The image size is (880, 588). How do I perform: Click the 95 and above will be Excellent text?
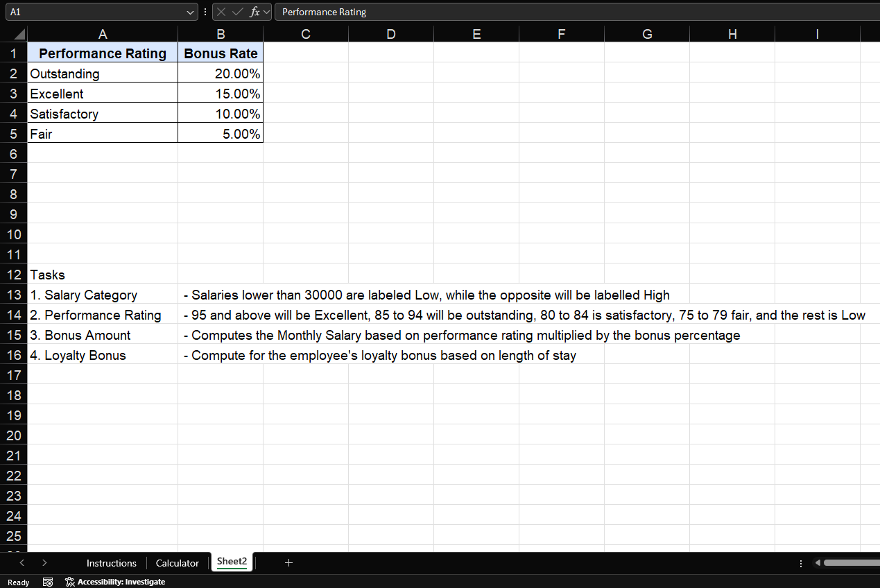coord(524,315)
